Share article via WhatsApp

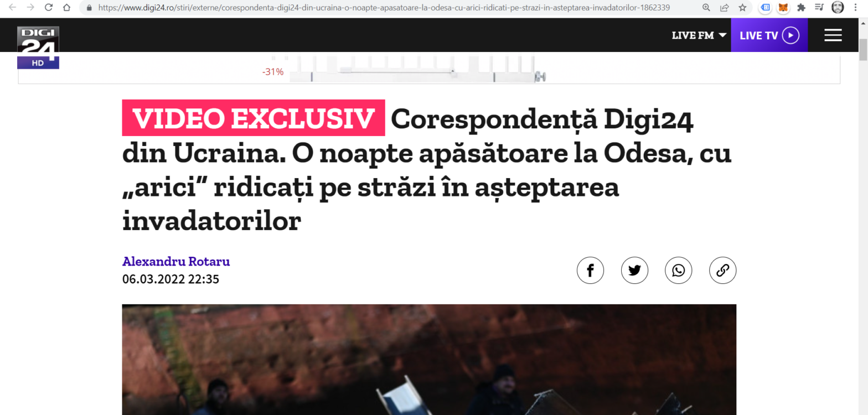679,271
